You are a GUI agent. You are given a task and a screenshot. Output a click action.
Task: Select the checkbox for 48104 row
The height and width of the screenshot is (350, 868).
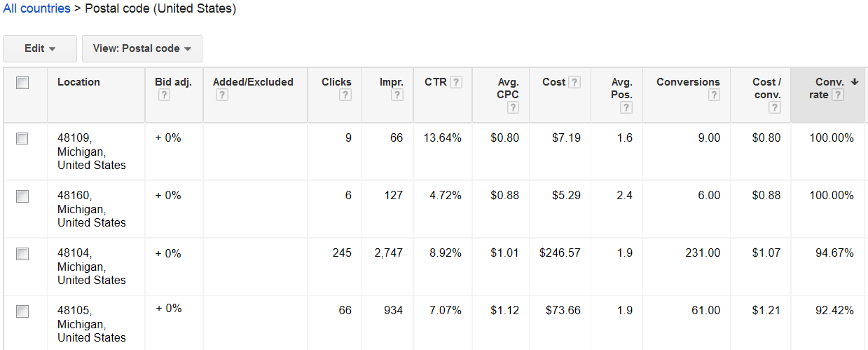[x=22, y=254]
